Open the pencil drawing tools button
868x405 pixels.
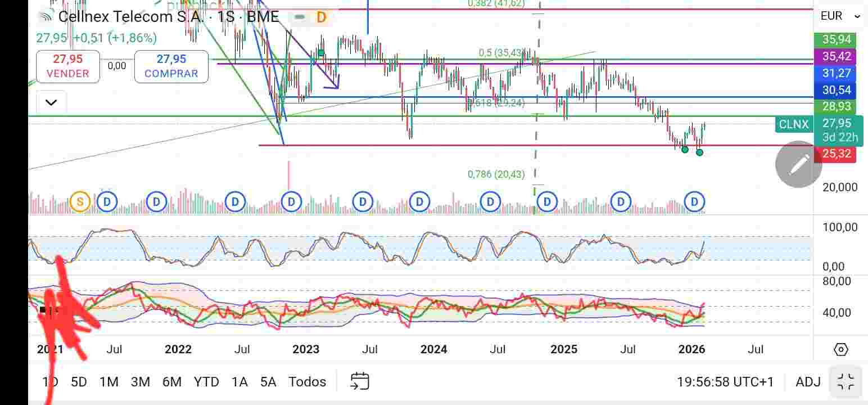(x=798, y=164)
